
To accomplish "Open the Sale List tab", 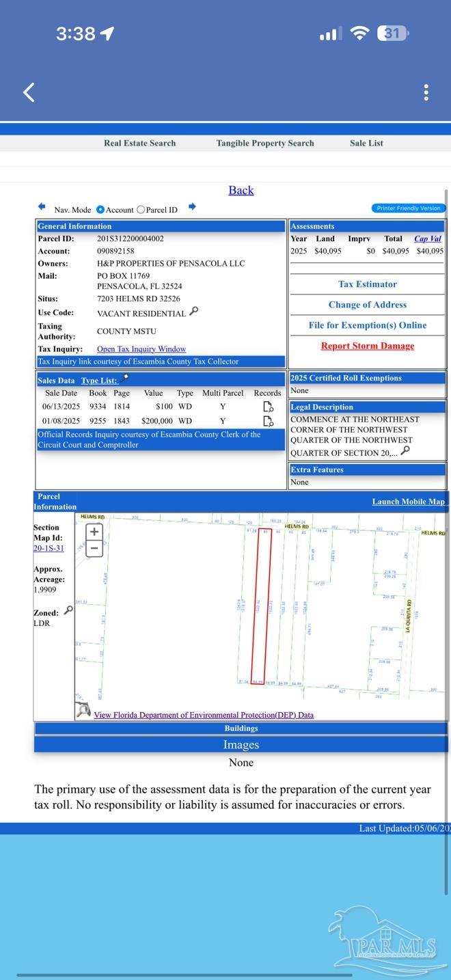I will tap(366, 143).
